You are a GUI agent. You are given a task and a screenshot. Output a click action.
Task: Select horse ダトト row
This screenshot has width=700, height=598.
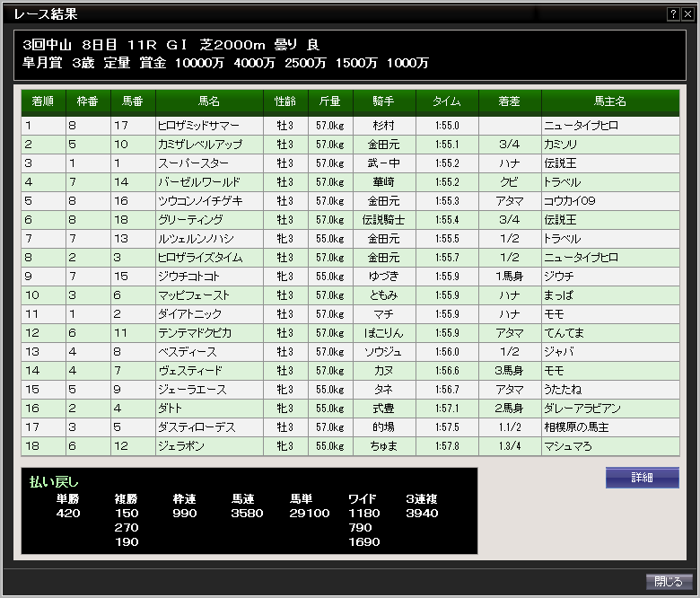tap(350, 409)
